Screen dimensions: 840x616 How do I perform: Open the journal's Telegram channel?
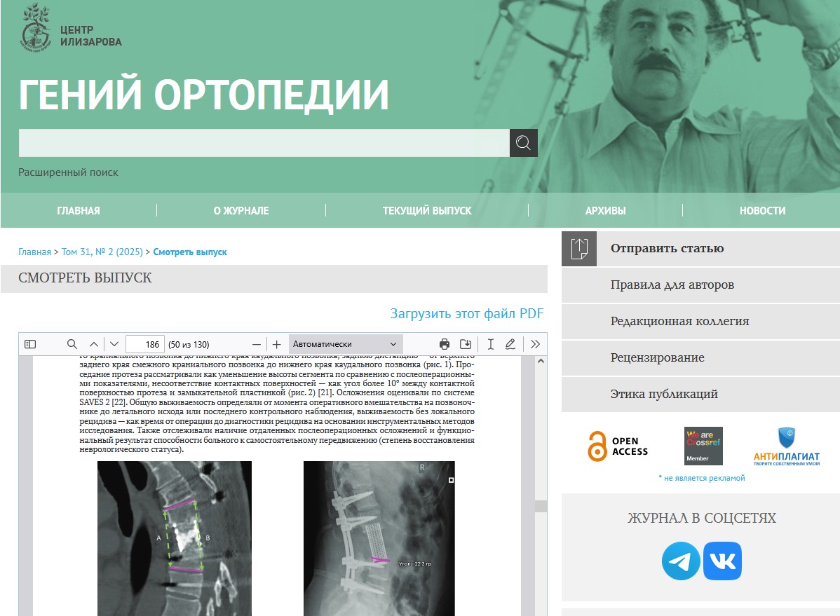coord(681,561)
